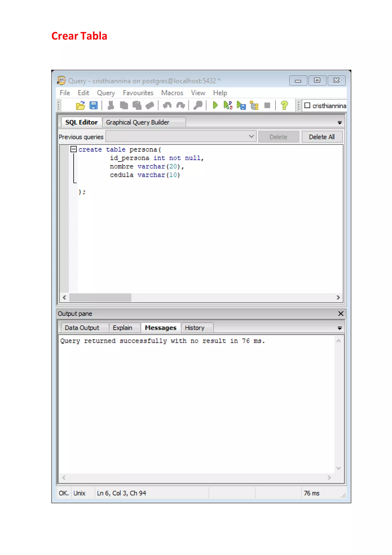Click the Execute pgScript icon
Viewport: 392px width, 555px height.
228,105
